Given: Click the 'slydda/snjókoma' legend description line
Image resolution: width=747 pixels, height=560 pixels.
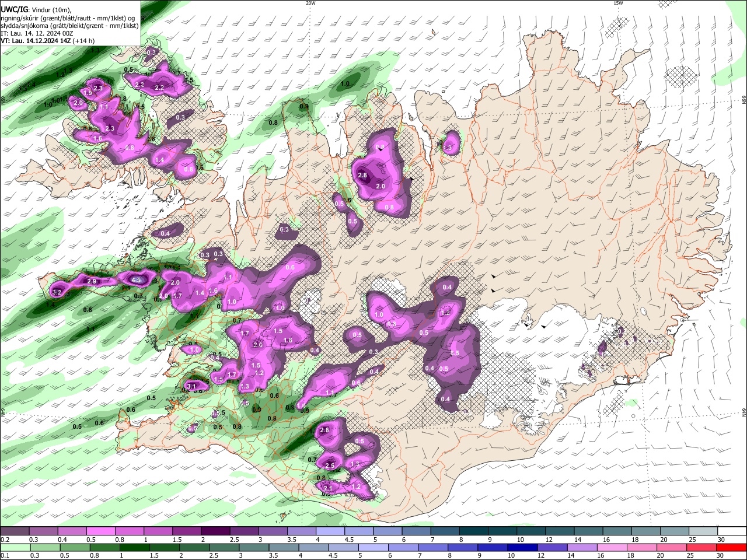Looking at the screenshot, I should pyautogui.click(x=69, y=26).
